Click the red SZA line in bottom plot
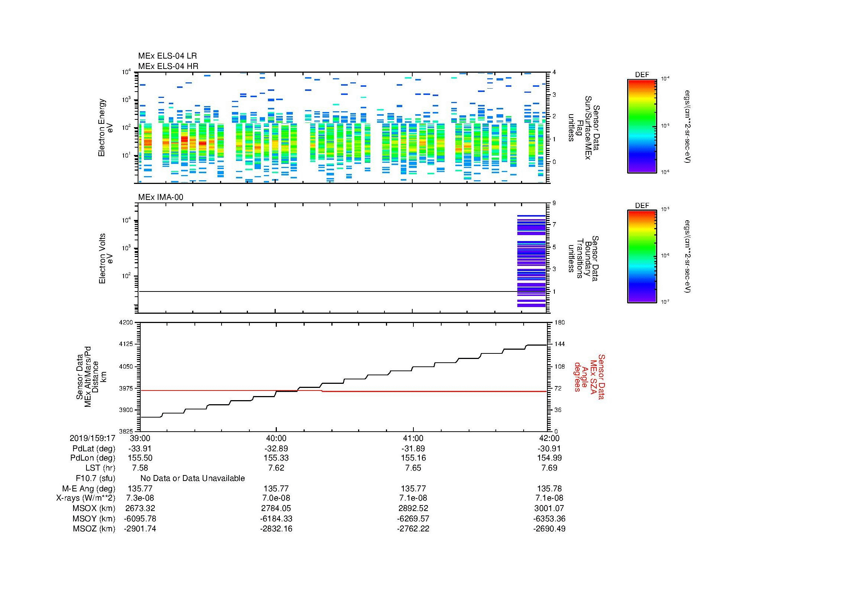This screenshot has height=613, width=868. 343,391
